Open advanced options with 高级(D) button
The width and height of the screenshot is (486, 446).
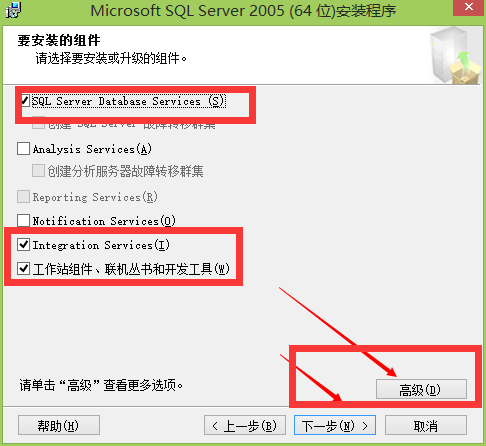click(421, 389)
